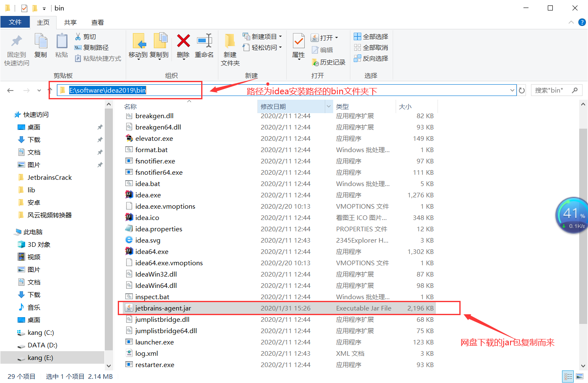Click the search "bin" box
The image size is (588, 383).
tap(557, 90)
